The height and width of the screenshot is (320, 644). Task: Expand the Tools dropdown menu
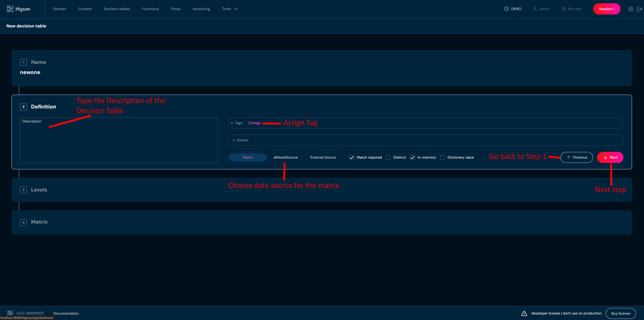(x=230, y=9)
